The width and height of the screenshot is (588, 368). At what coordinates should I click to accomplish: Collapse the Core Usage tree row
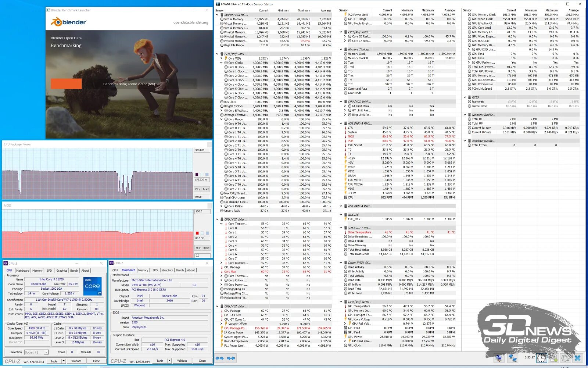point(221,119)
